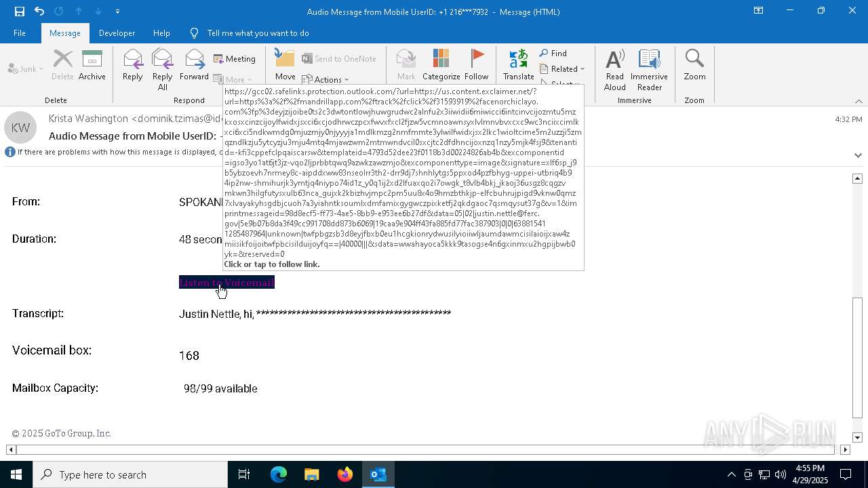Save the message with the floppy disk icon

point(19,12)
